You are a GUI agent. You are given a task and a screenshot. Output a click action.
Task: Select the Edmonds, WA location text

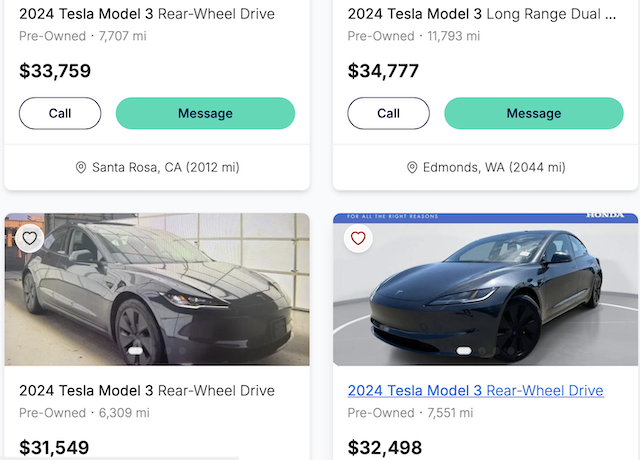(493, 168)
